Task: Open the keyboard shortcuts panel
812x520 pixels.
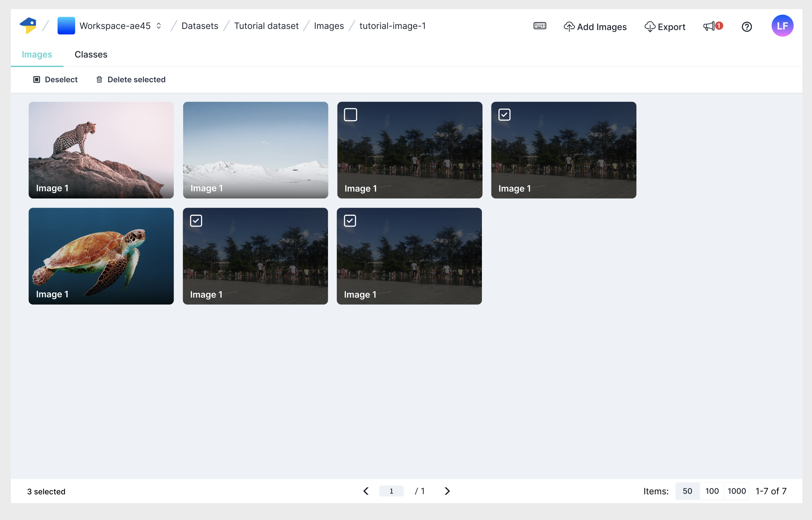Action: pos(540,26)
